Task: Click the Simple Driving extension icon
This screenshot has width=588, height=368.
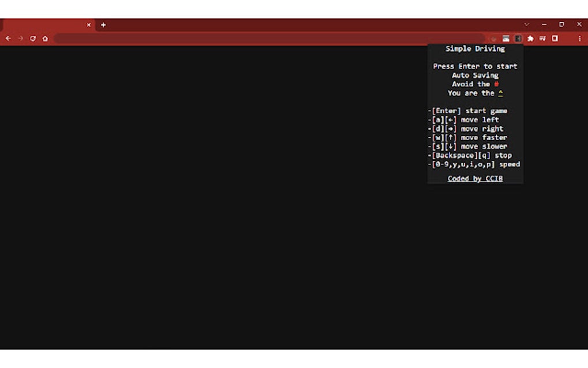Action: (517, 38)
